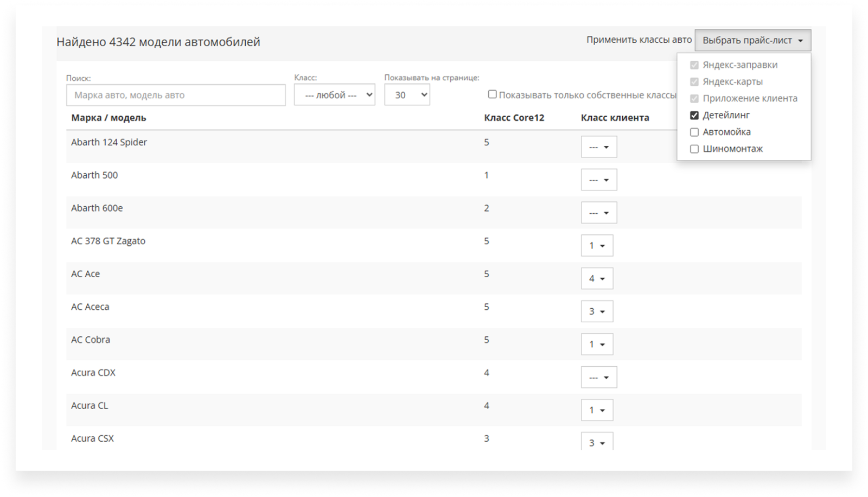This screenshot has height=497, width=868.
Task: Click the Марка авто search field
Action: 176,95
